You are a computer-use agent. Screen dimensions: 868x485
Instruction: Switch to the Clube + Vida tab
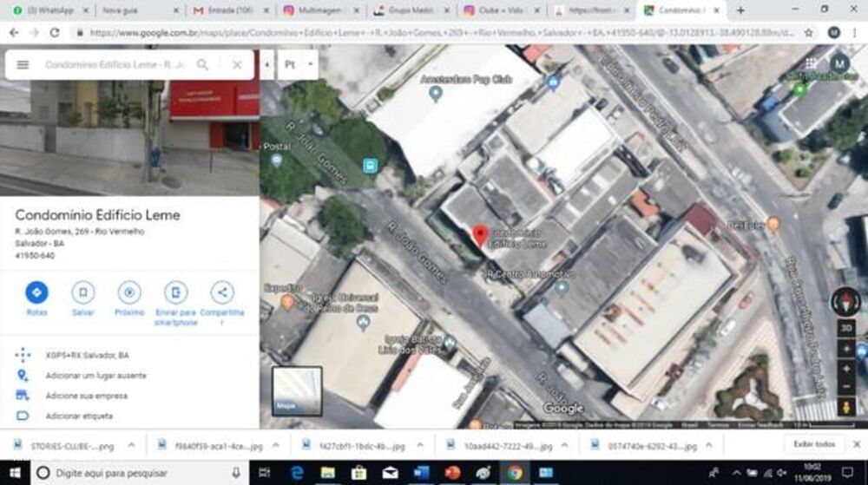point(501,10)
